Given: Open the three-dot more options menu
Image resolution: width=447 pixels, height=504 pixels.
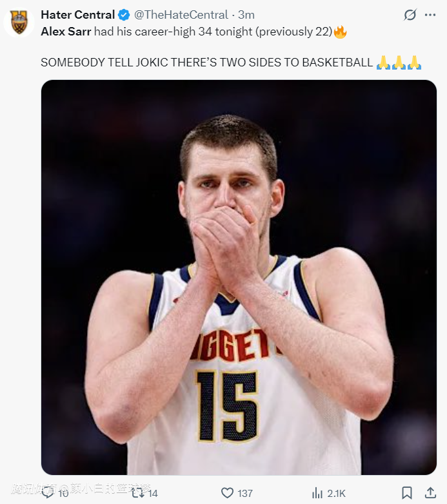Looking at the screenshot, I should coord(430,15).
